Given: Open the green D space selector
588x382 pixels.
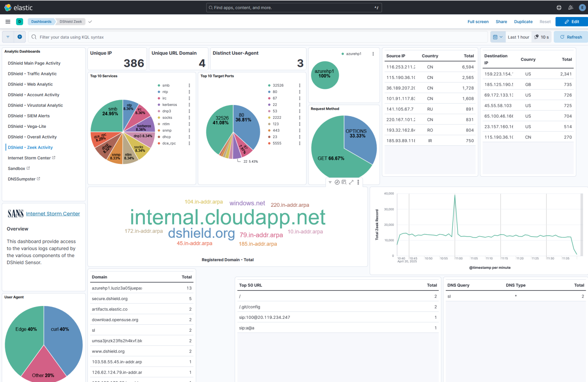Looking at the screenshot, I should click(x=19, y=22).
